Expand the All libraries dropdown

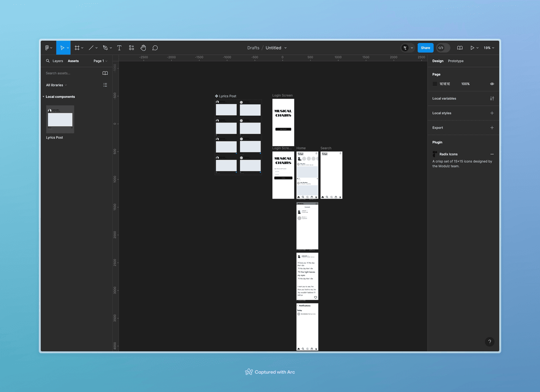56,85
